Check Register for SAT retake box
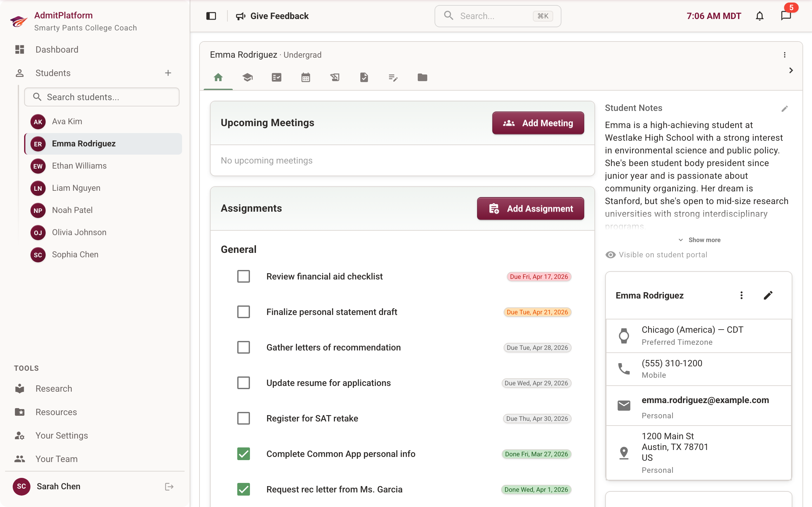Image resolution: width=812 pixels, height=507 pixels. click(243, 418)
